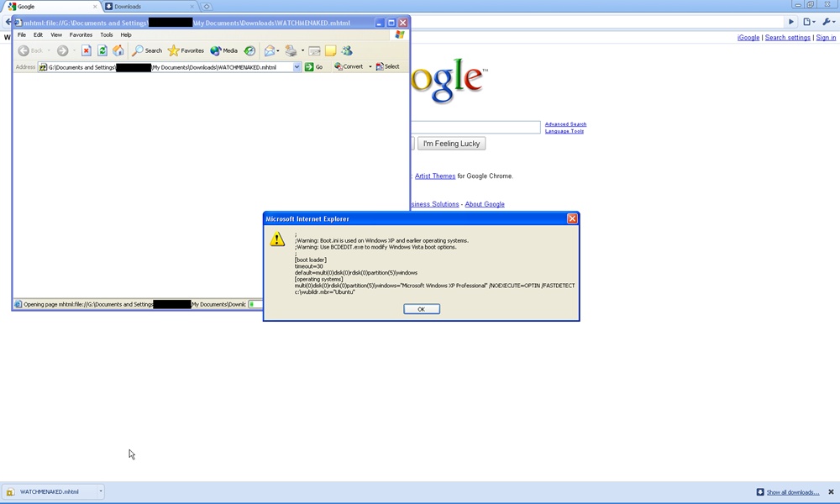Open the Search settings link
The width and height of the screenshot is (840, 504).
point(788,38)
